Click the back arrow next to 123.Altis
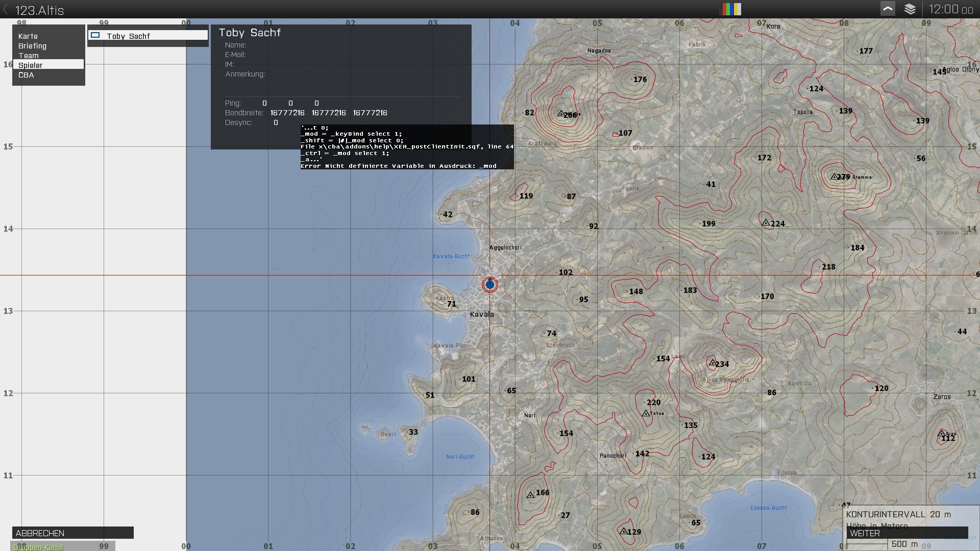 [6, 10]
